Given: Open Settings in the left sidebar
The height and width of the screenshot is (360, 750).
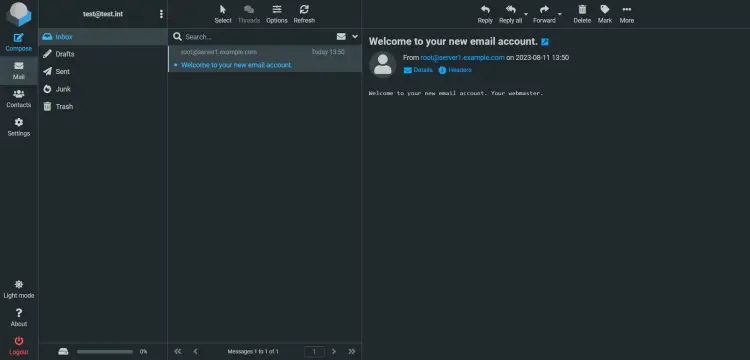Looking at the screenshot, I should (x=19, y=127).
